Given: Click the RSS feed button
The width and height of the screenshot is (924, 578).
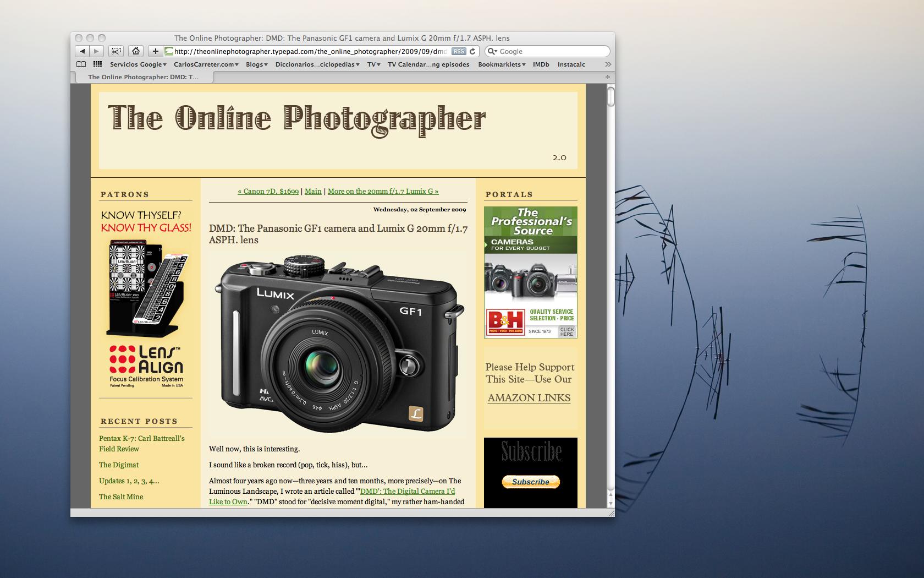Looking at the screenshot, I should pyautogui.click(x=458, y=51).
